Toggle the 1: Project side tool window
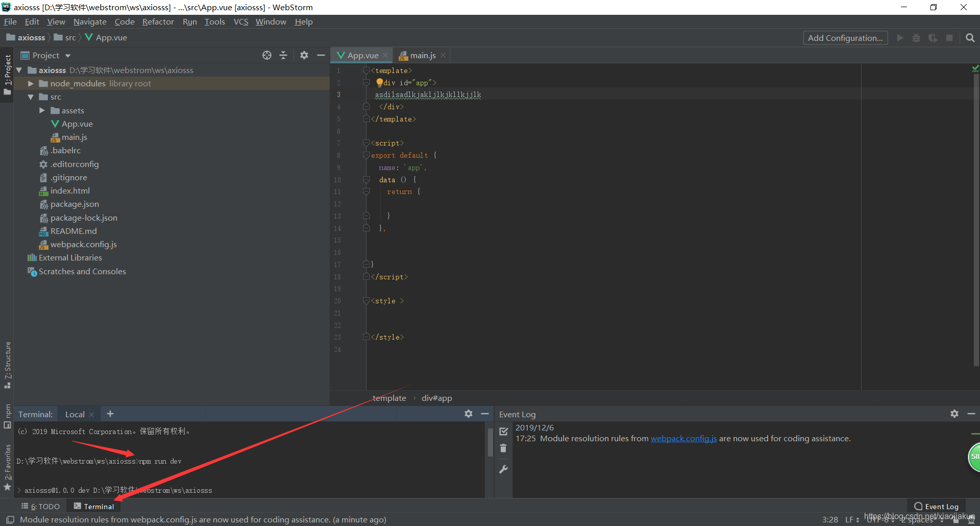 click(x=8, y=75)
